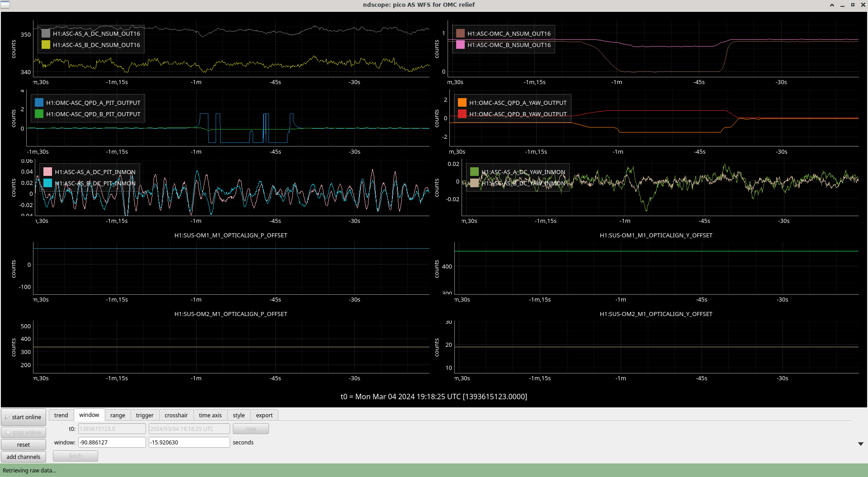The height and width of the screenshot is (477, 868).
Task: Click the play triangle on start online
Action: (x=7, y=417)
